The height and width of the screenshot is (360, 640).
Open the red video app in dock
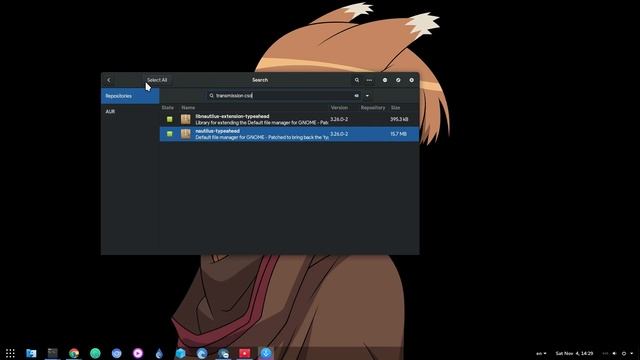244,353
